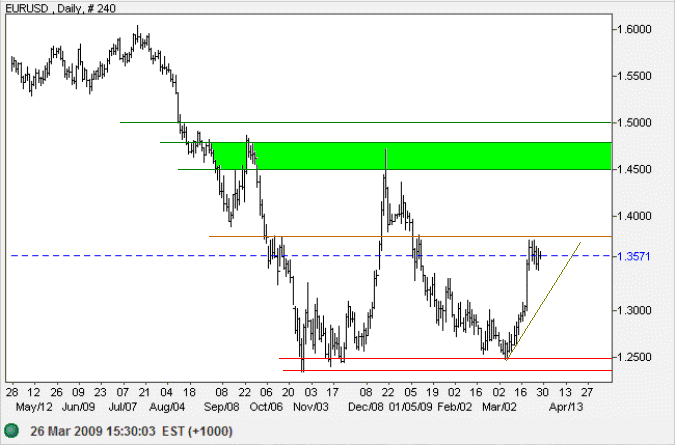The width and height of the screenshot is (675, 445).
Task: Select the green shaded resistance zone
Action: coord(412,156)
